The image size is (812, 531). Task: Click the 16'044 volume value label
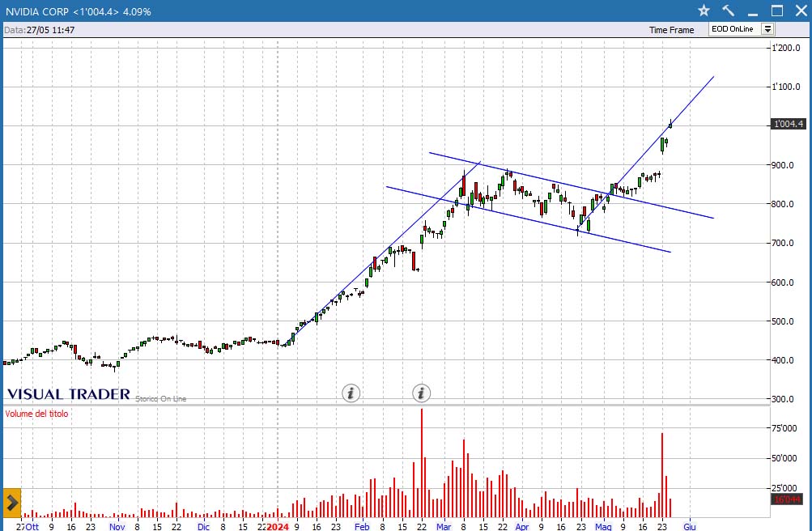787,499
